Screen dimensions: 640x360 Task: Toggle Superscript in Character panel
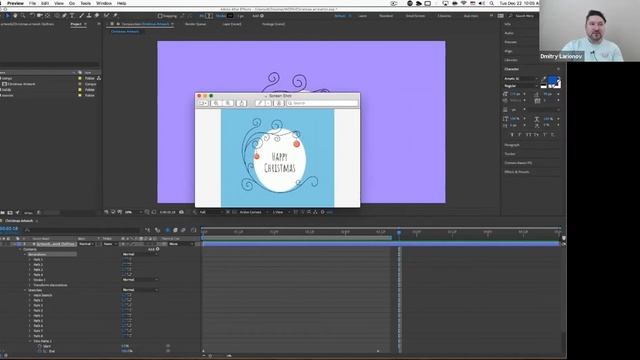(545, 134)
